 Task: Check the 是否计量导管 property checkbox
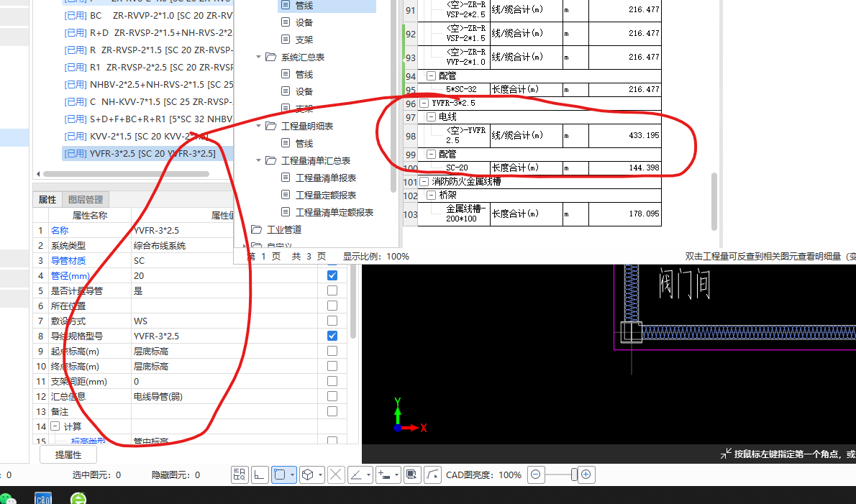332,290
